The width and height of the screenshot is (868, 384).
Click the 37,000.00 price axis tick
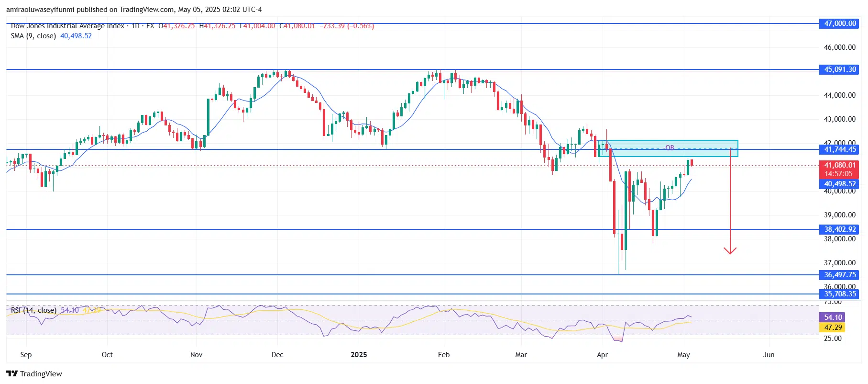[x=839, y=263]
